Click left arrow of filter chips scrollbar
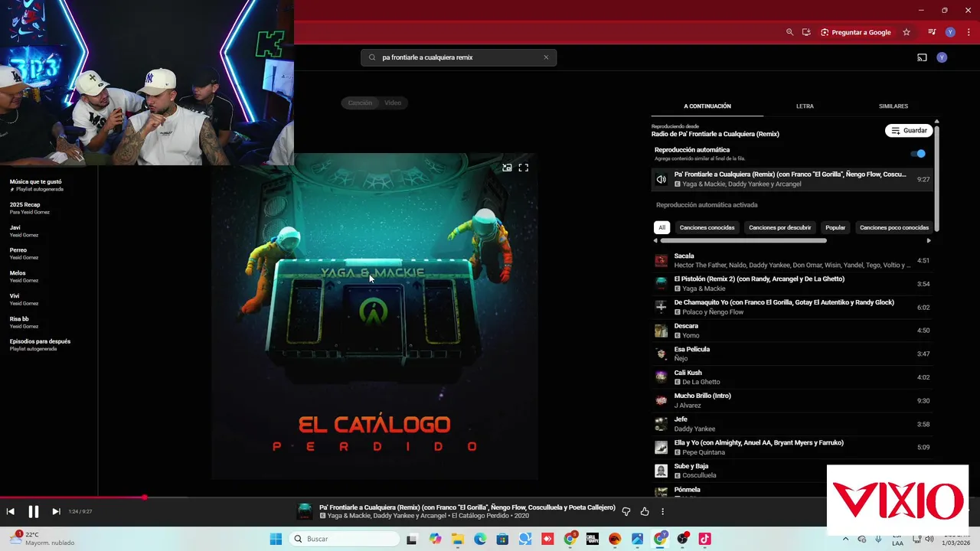 [x=655, y=240]
